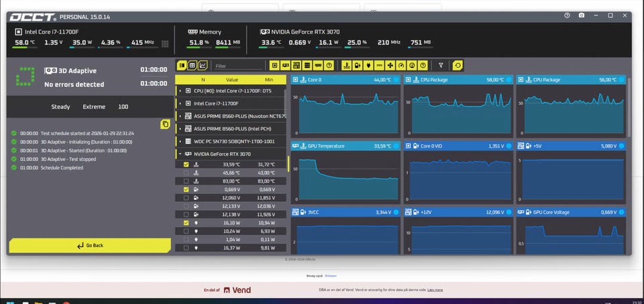
Task: Toggle the motherboard hardware filter icon
Action: [x=296, y=65]
